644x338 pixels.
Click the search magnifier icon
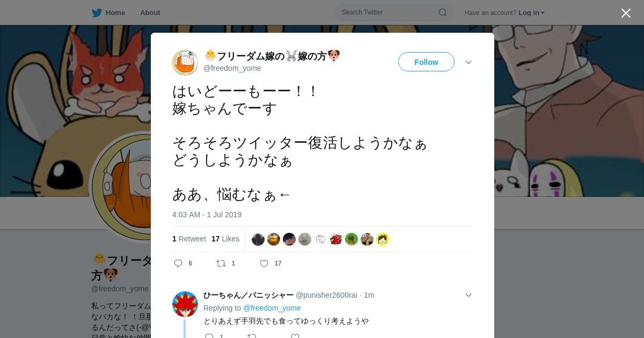coord(442,12)
